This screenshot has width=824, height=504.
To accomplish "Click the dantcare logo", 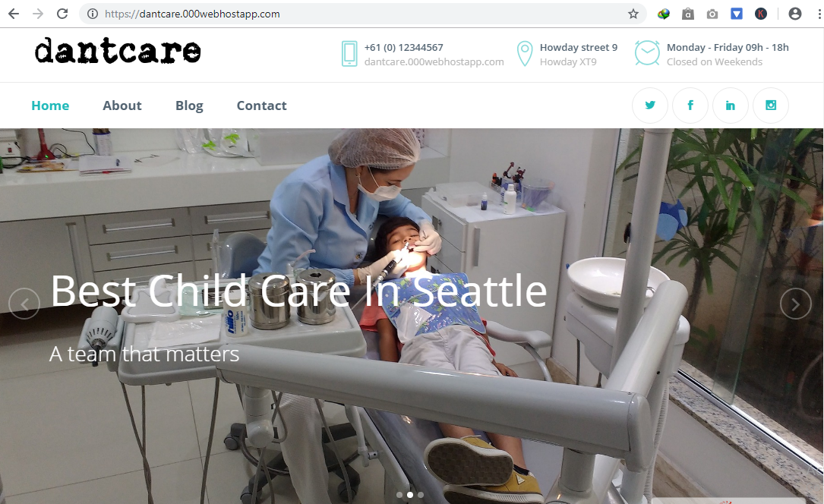I will click(118, 51).
